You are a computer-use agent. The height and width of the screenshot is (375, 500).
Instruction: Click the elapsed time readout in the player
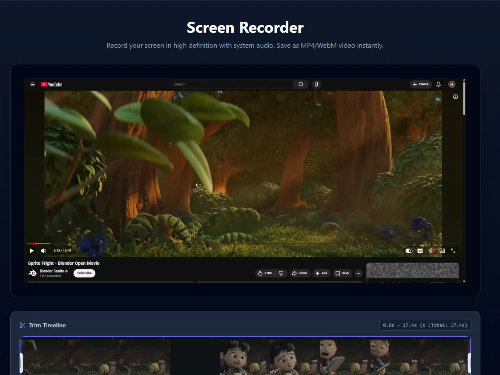(x=62, y=251)
